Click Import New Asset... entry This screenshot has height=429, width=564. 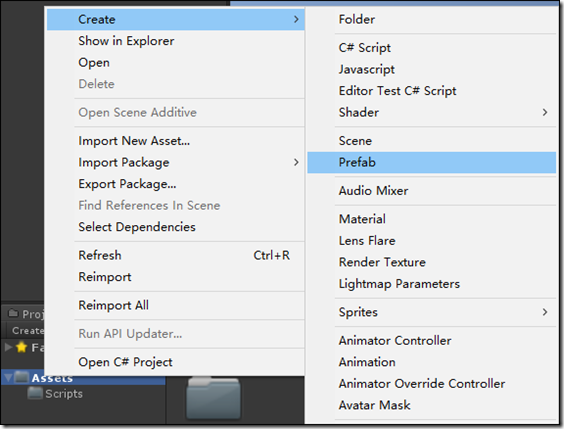[176, 141]
